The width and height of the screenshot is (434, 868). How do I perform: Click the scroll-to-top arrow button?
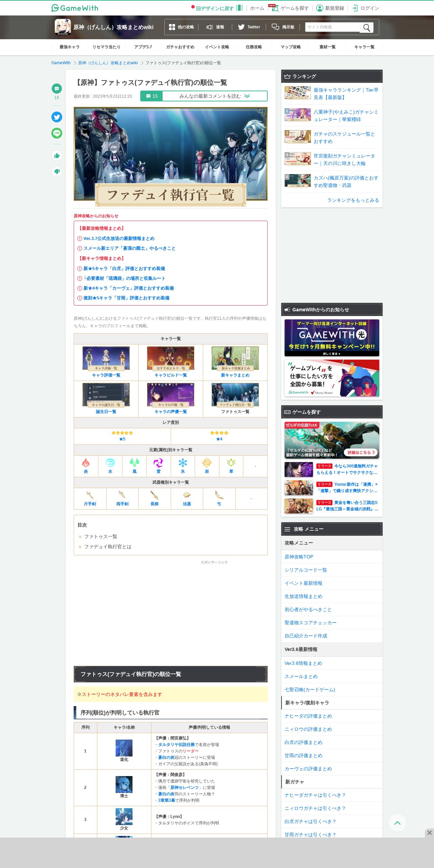pos(397,823)
